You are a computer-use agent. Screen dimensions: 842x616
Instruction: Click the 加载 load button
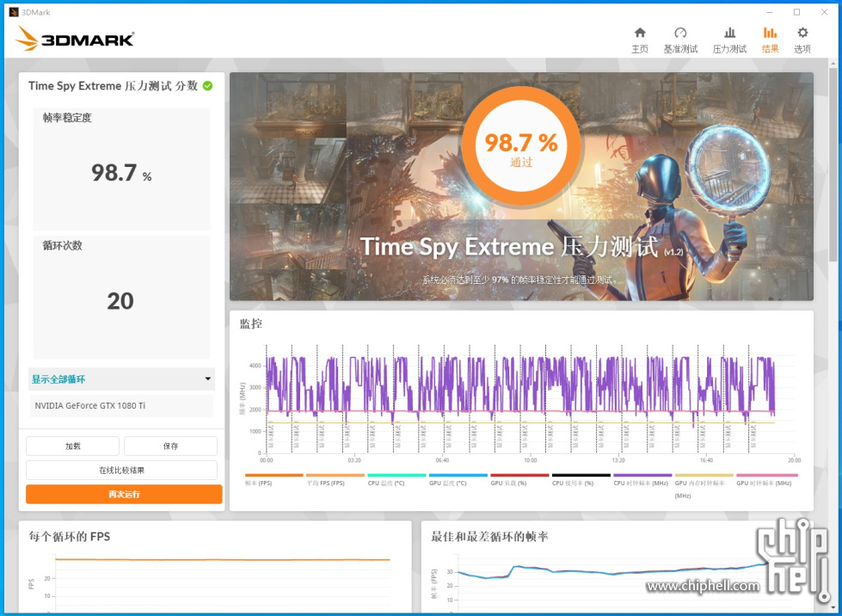click(x=72, y=446)
